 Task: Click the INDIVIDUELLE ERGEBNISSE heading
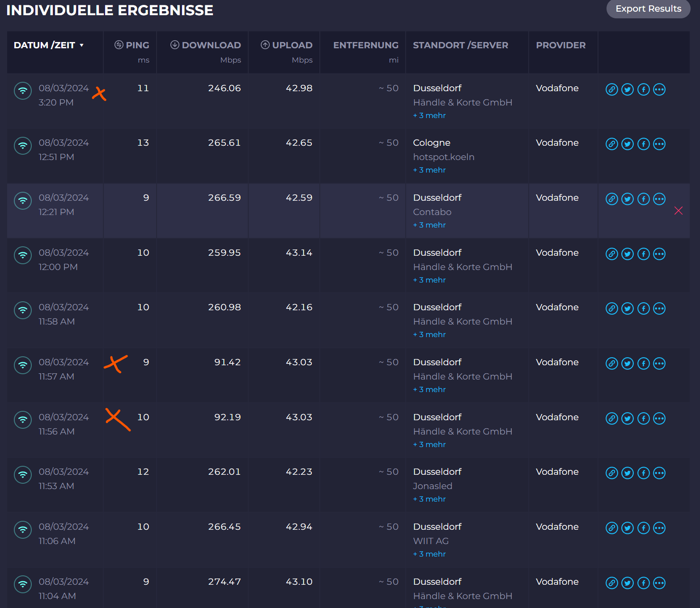click(x=110, y=10)
